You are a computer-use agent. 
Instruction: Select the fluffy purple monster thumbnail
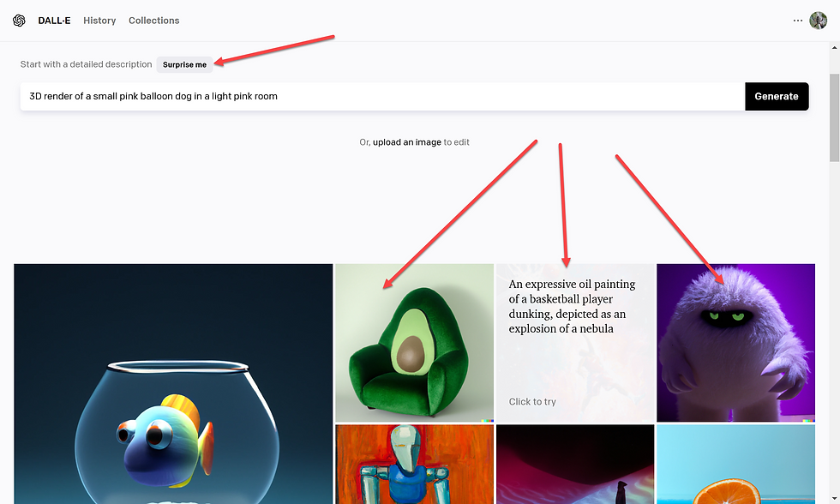735,343
